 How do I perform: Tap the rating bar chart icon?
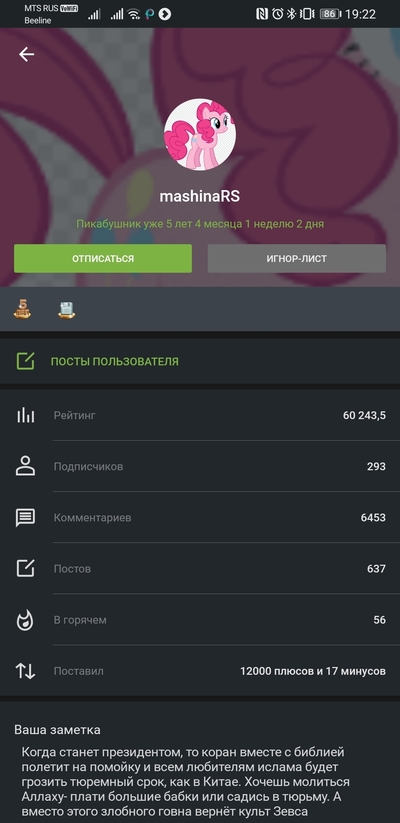[25, 415]
